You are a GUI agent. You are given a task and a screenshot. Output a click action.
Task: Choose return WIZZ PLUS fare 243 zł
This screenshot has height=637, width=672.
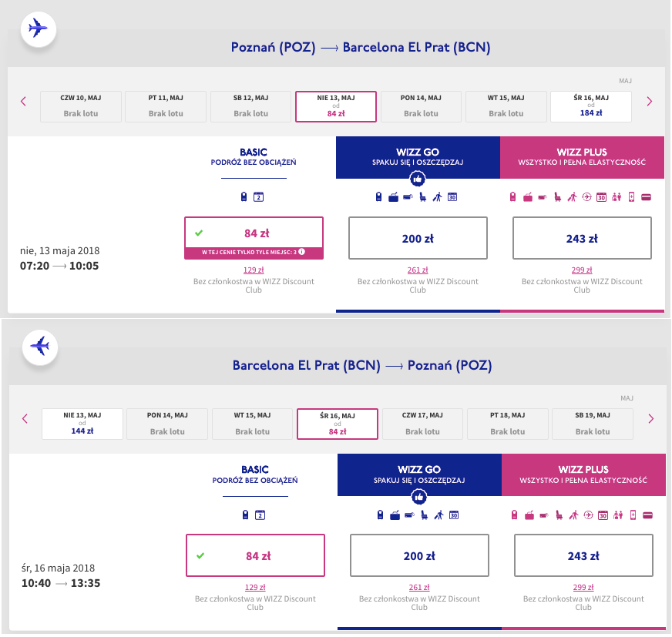coord(583,555)
